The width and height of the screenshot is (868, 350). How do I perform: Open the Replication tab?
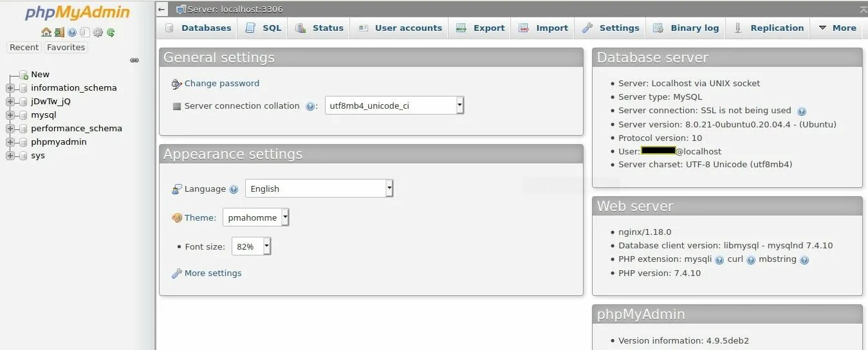[768, 28]
